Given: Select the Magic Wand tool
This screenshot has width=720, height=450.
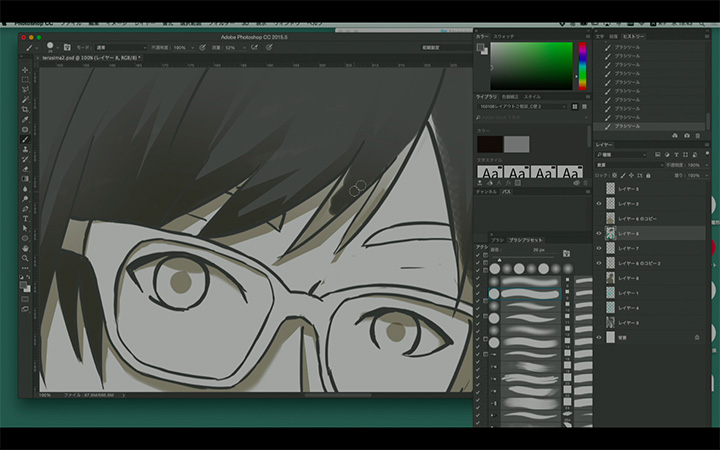Looking at the screenshot, I should coord(25,100).
